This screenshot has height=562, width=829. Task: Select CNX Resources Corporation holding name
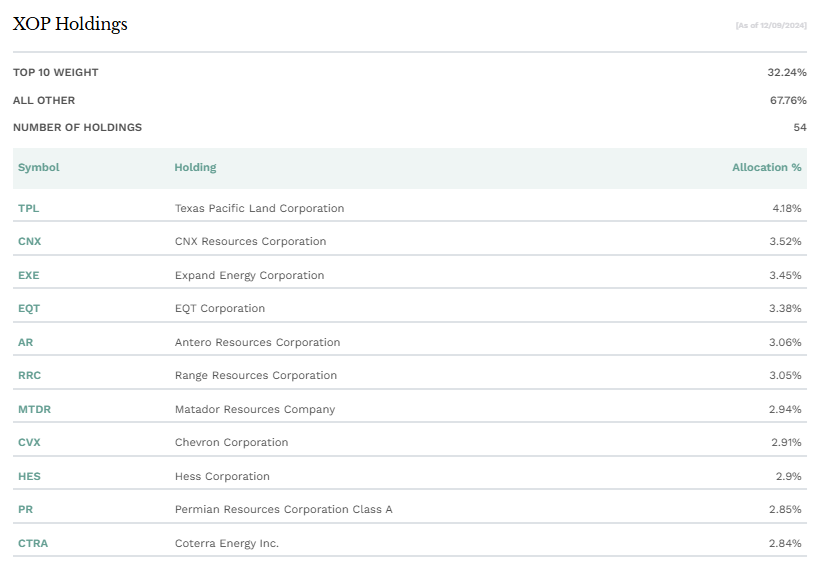pyautogui.click(x=250, y=242)
